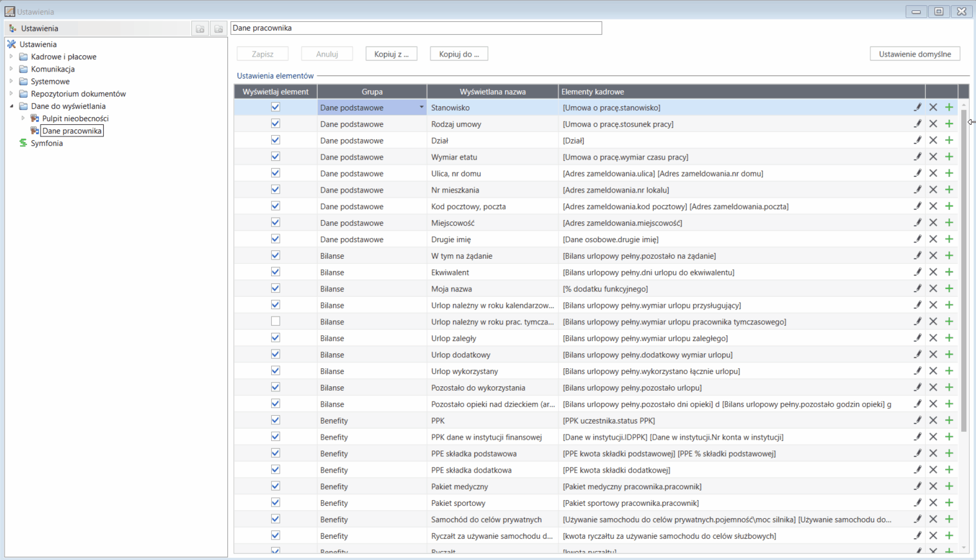Viewport: 976px width, 560px height.
Task: Sort by Wyświetlana nazwa column header
Action: (492, 91)
